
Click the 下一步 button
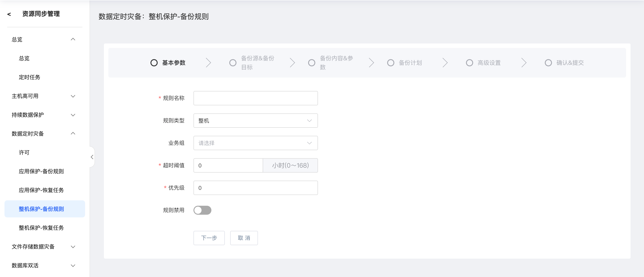(x=209, y=238)
